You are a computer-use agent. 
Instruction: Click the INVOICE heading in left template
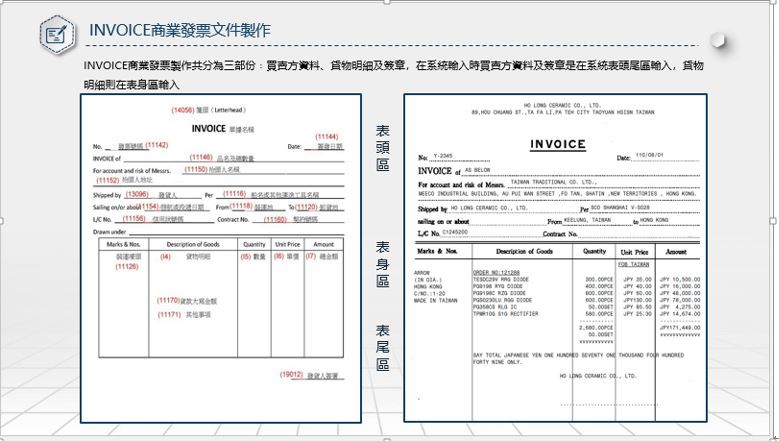tap(208, 128)
